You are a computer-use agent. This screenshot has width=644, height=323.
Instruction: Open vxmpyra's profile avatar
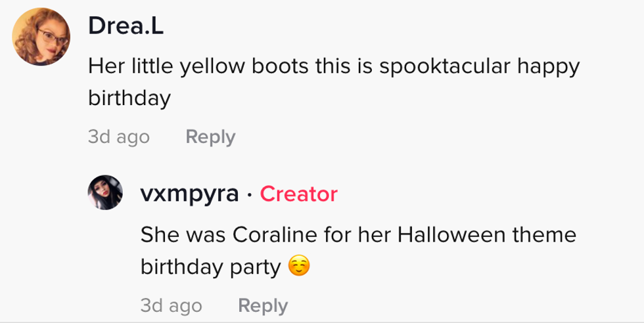click(105, 192)
